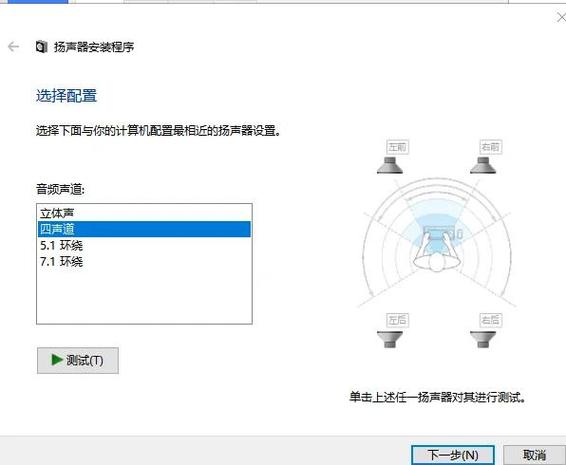Click 下一步(N) to continue
Image resolution: width=566 pixels, height=465 pixels.
click(453, 455)
